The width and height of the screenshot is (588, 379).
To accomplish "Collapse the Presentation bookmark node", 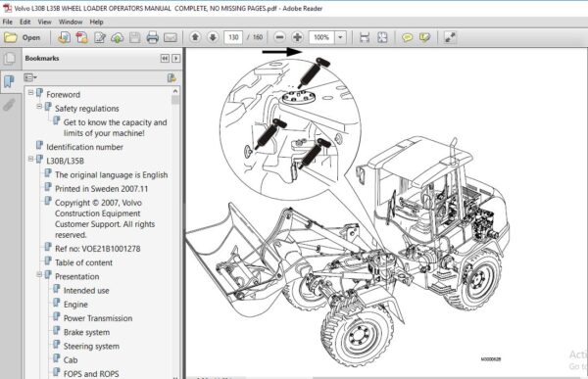I will pos(39,274).
